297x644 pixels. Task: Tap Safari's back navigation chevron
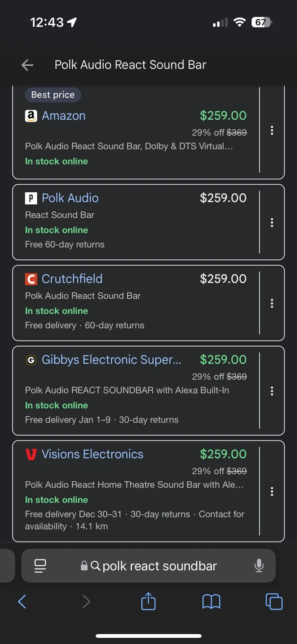point(22,602)
